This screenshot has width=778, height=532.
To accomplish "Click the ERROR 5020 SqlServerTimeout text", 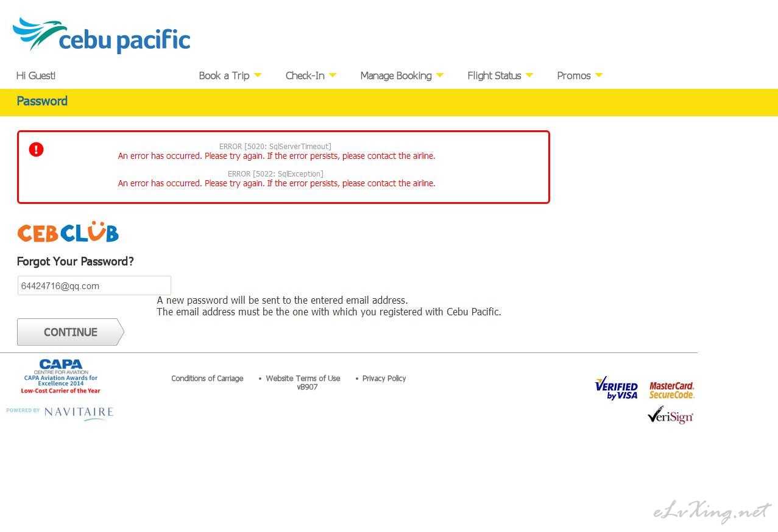I will [275, 147].
